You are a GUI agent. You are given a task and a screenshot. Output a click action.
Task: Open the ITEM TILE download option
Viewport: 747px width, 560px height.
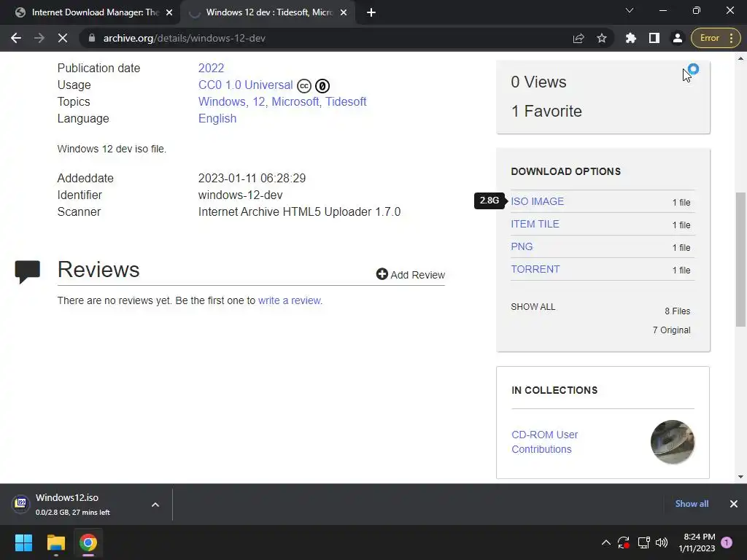(x=535, y=224)
